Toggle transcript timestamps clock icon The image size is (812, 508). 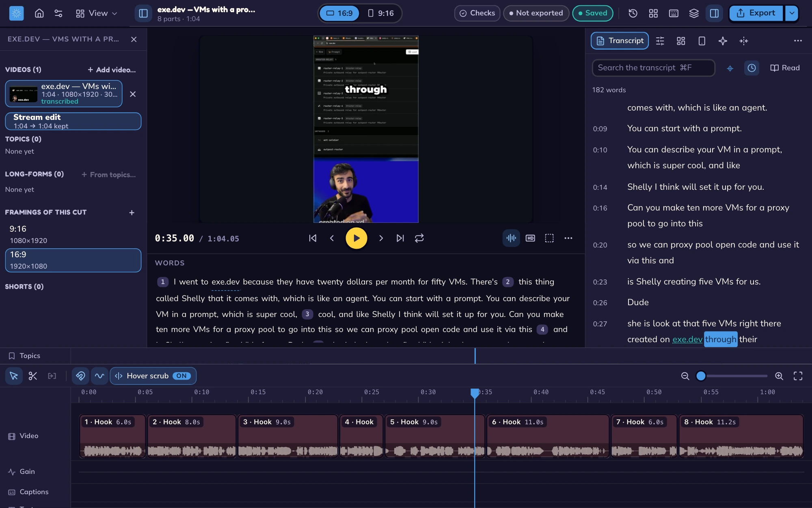[x=752, y=68]
